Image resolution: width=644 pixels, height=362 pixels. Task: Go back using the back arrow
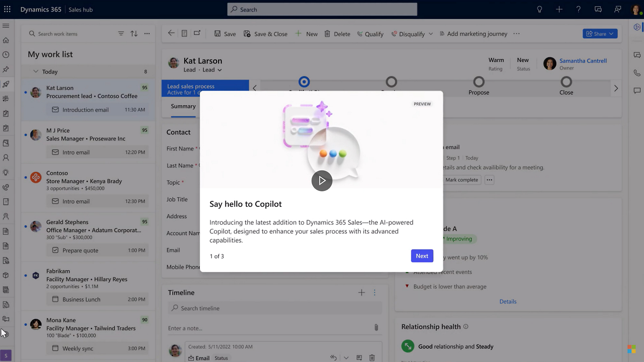pos(171,33)
